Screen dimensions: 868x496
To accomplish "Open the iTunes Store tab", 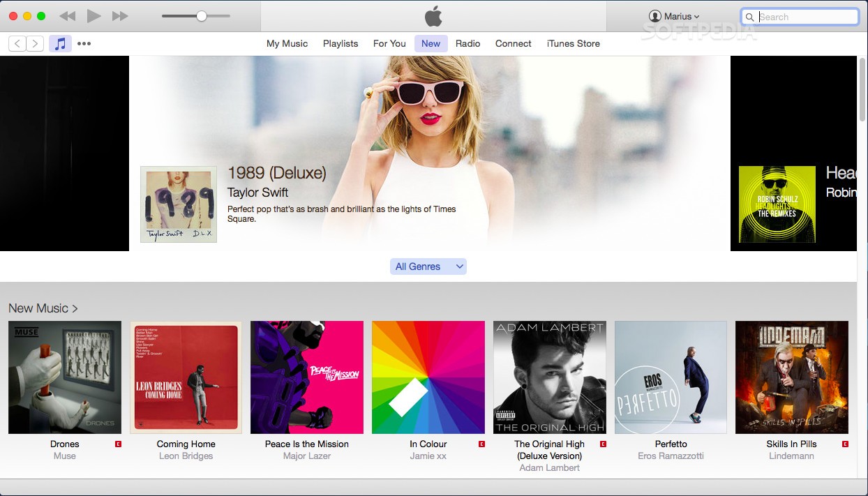I will click(x=573, y=43).
